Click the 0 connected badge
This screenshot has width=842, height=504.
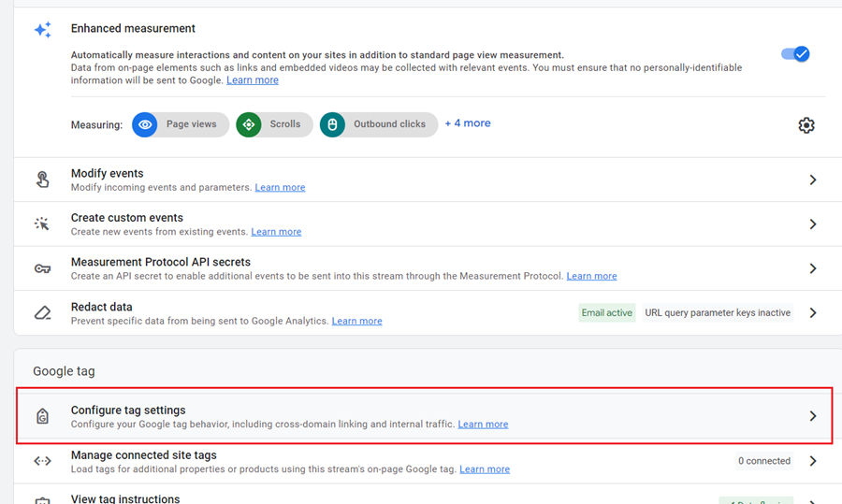click(764, 461)
